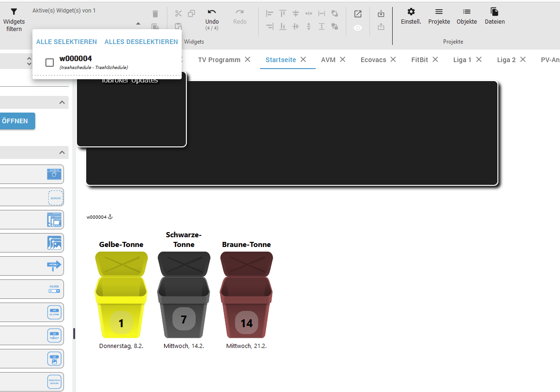Toggle the up-down expand arrows in sidebar
Viewport: 560px width, 392px height.
click(30, 61)
